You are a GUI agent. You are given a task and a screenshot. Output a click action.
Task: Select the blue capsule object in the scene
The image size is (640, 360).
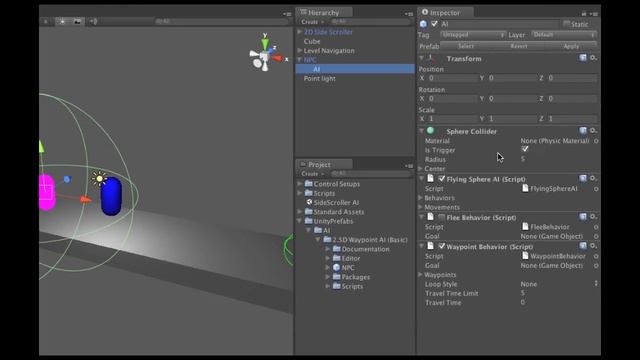[x=111, y=197]
